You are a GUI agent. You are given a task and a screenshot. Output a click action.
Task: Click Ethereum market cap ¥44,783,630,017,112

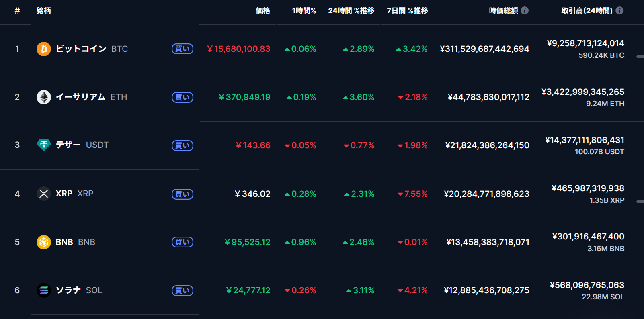point(488,97)
